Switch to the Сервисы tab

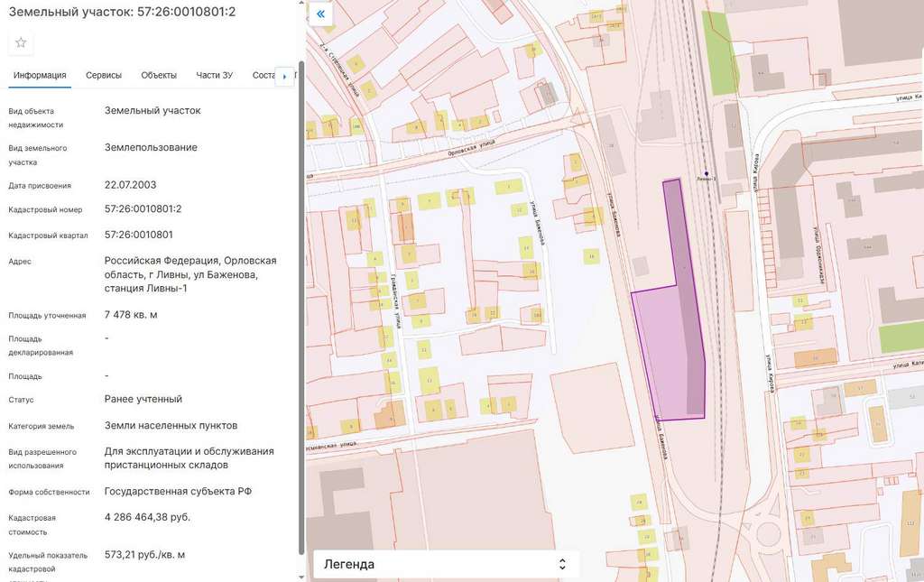pyautogui.click(x=104, y=75)
